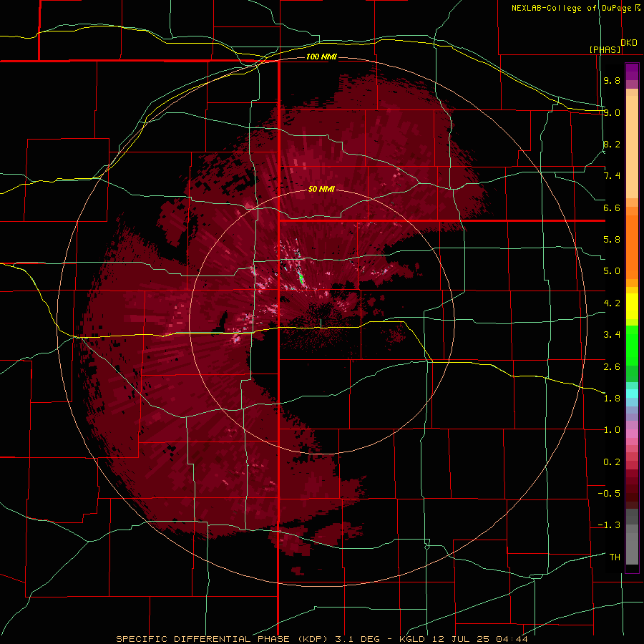Select the -0.5 legend value
The image size is (644, 644).
point(609,494)
